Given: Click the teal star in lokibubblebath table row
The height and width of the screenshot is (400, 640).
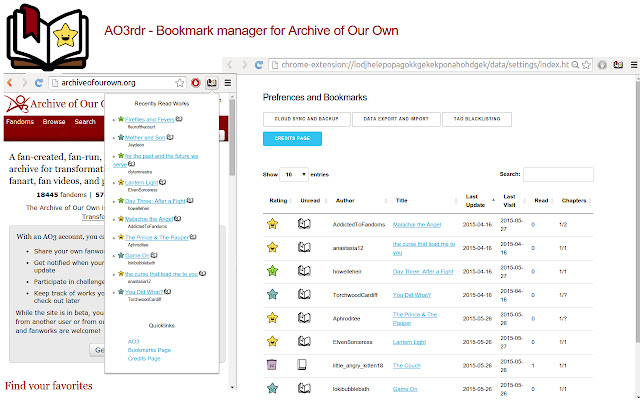Looking at the screenshot, I should pos(272,388).
